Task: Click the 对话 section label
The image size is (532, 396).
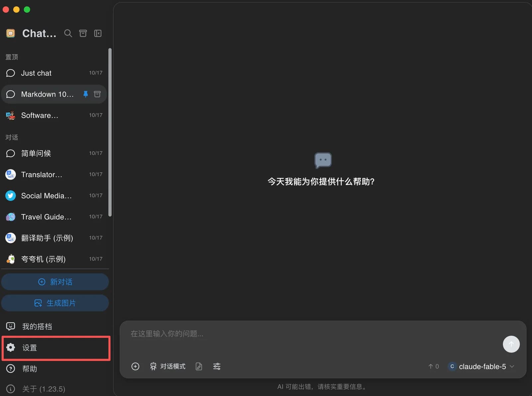Action: click(12, 137)
